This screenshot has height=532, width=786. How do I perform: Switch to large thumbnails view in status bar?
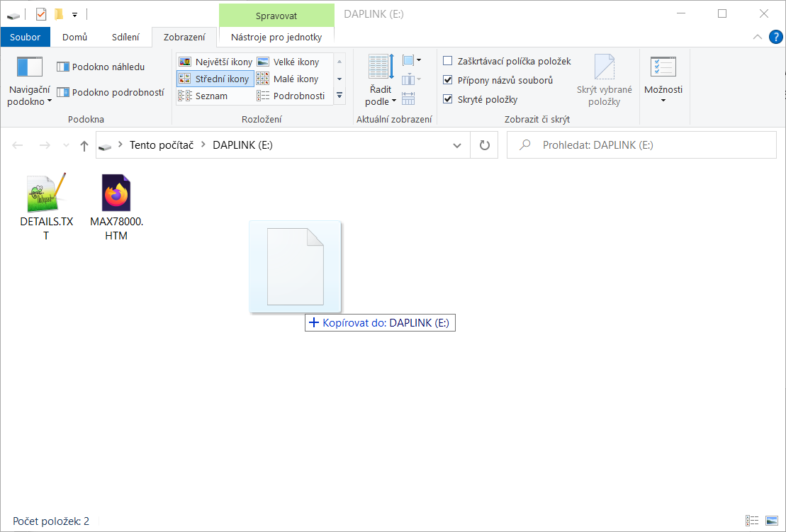coord(771,521)
